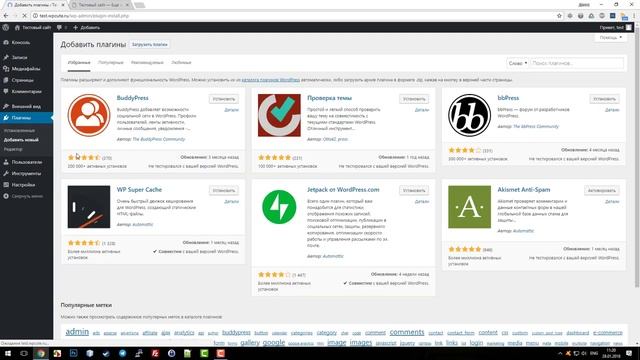
Task: Expand the Помощь help dropdown
Action: click(x=610, y=38)
